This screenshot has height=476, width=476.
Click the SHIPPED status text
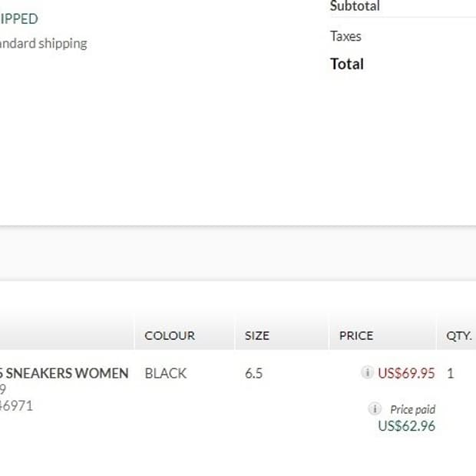click(x=19, y=19)
